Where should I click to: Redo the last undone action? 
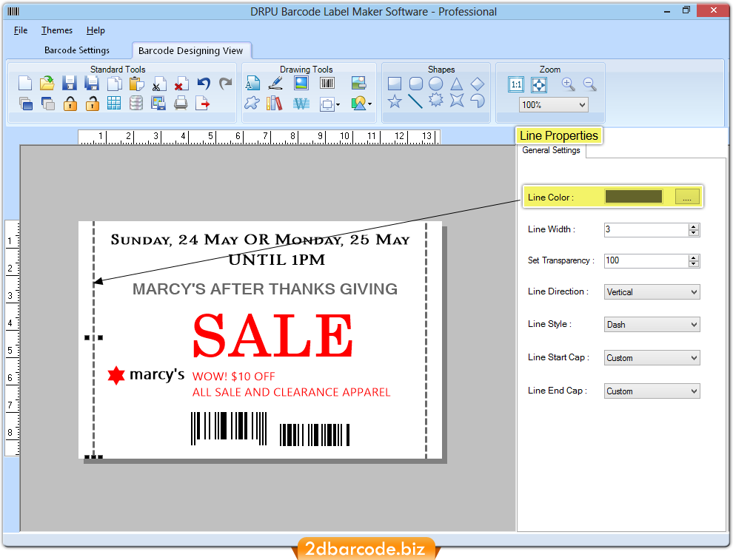pos(226,84)
